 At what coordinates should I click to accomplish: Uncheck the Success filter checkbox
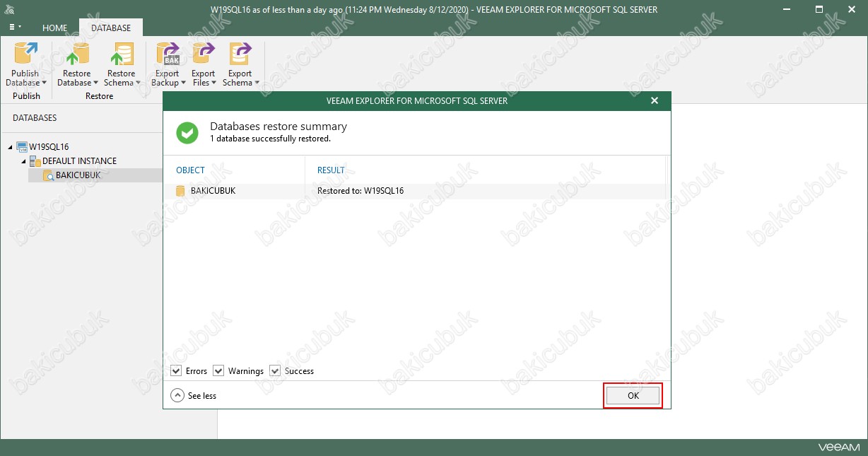click(275, 370)
